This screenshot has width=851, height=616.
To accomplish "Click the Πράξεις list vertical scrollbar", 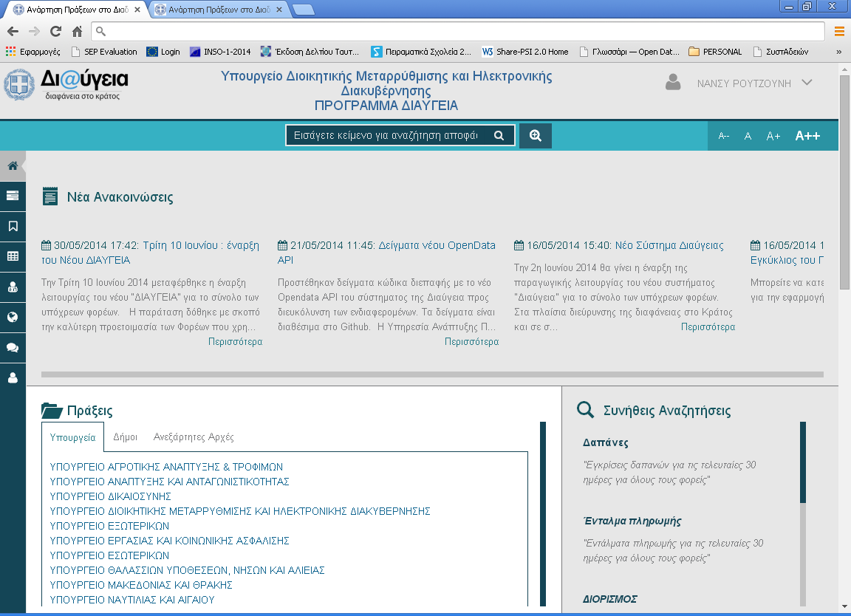I will (543, 513).
